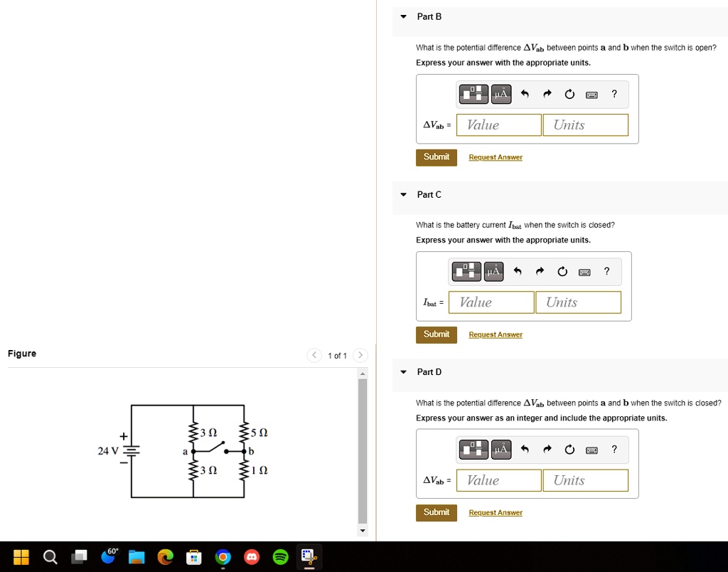Click the Value field in Part B
Viewport: 728px width, 572px height.
click(x=498, y=125)
